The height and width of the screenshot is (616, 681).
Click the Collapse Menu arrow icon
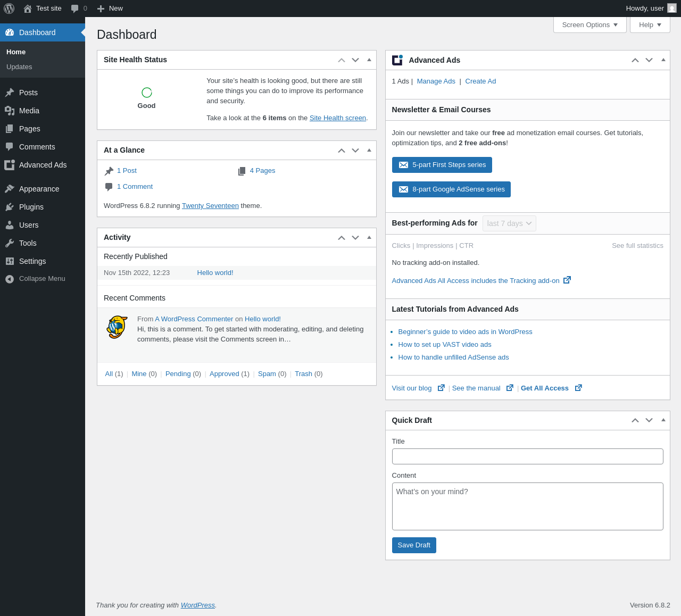tap(10, 279)
